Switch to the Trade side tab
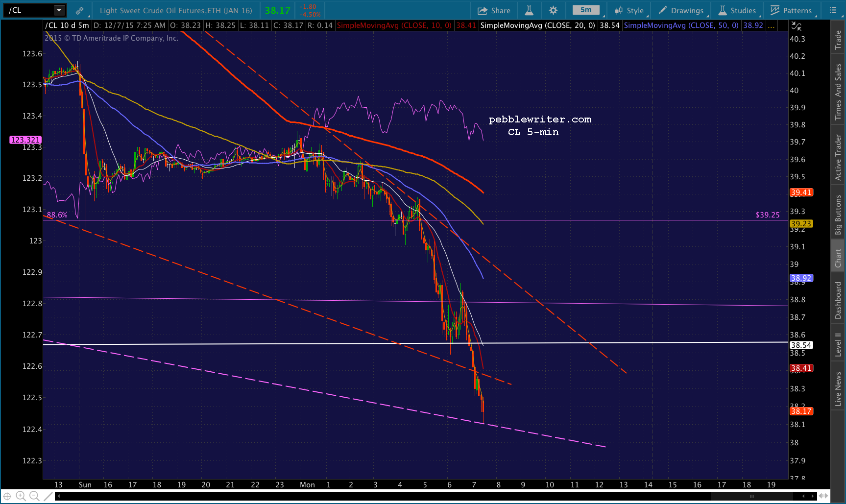 click(838, 40)
